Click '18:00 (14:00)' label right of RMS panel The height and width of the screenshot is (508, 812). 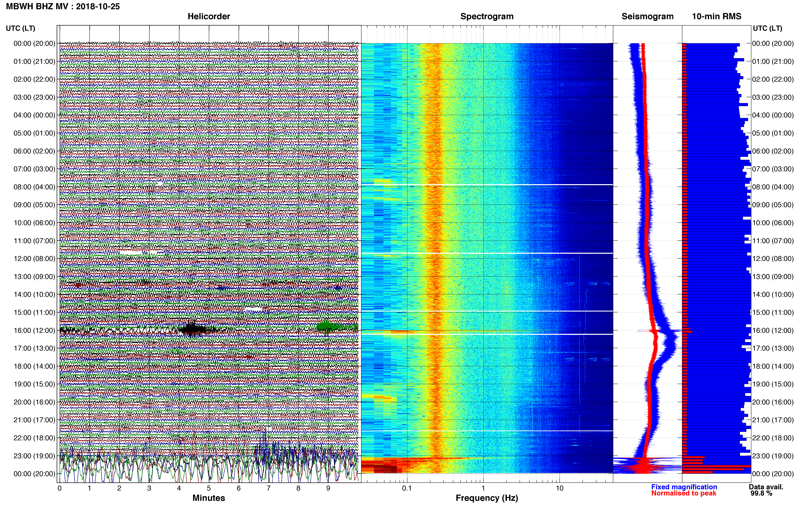pyautogui.click(x=773, y=366)
